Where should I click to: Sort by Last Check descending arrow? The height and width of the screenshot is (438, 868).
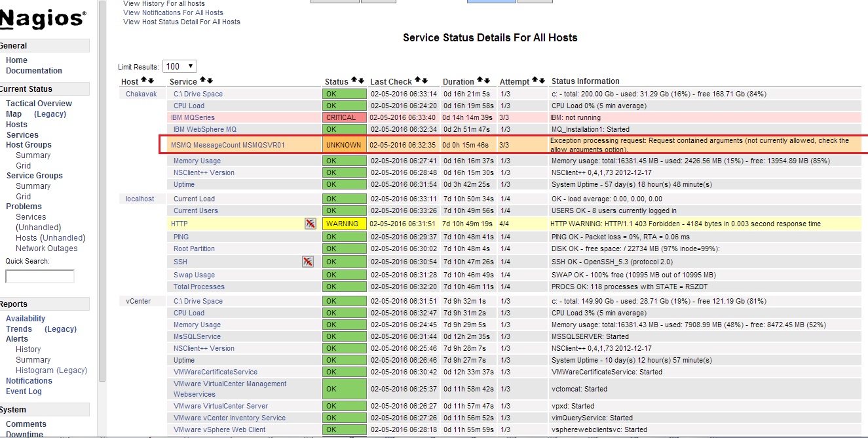[425, 81]
